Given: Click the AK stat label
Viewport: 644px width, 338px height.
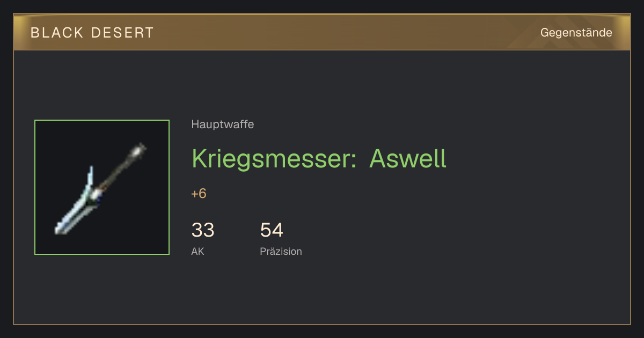Looking at the screenshot, I should click(x=197, y=251).
